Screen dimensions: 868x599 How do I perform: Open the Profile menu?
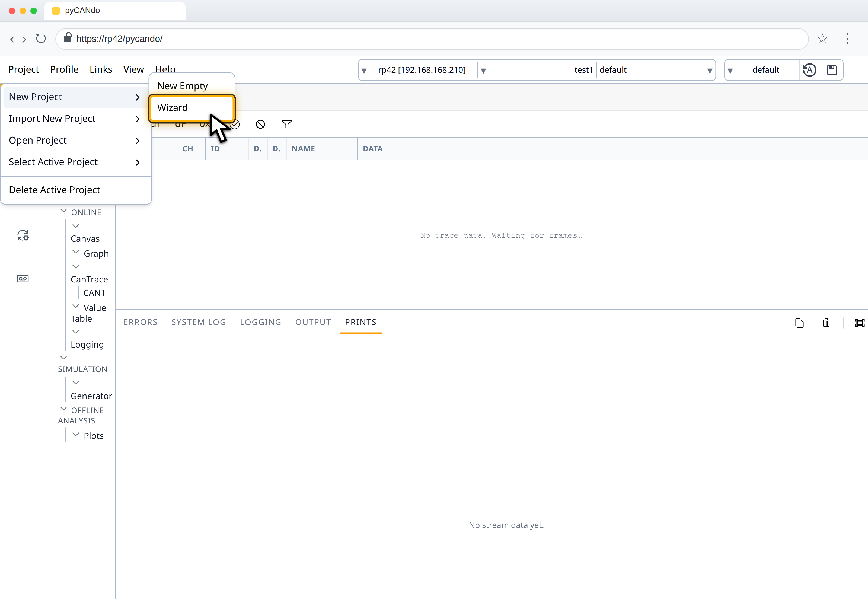click(64, 69)
